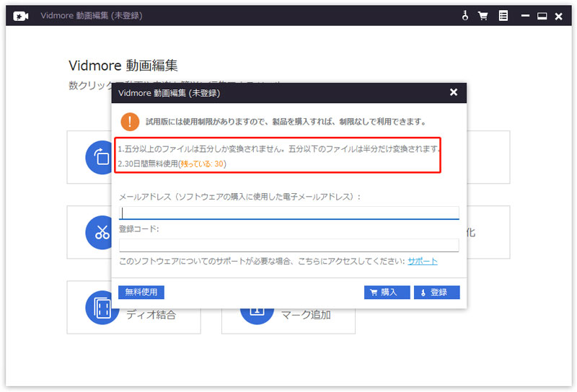Screen dimensions: 577x392
Task: Click the key register icon in title bar
Action: (465, 15)
